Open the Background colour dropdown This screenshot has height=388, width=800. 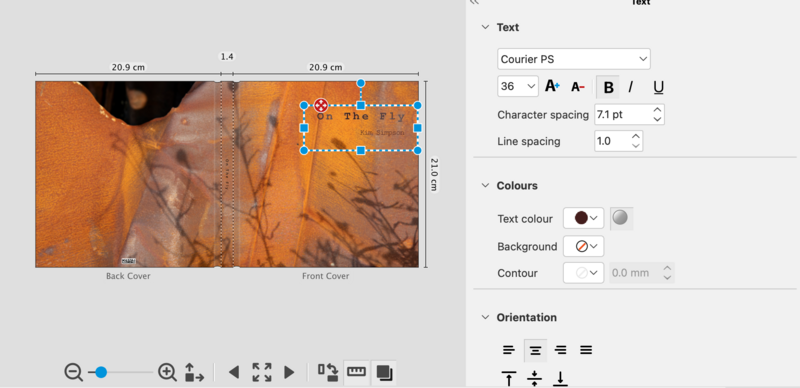tap(583, 246)
